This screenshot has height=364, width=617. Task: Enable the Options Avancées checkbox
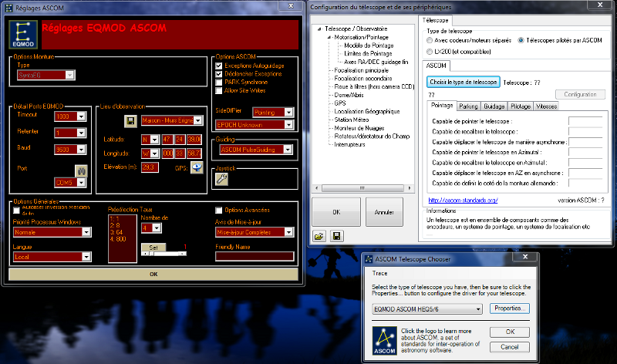tap(219, 210)
